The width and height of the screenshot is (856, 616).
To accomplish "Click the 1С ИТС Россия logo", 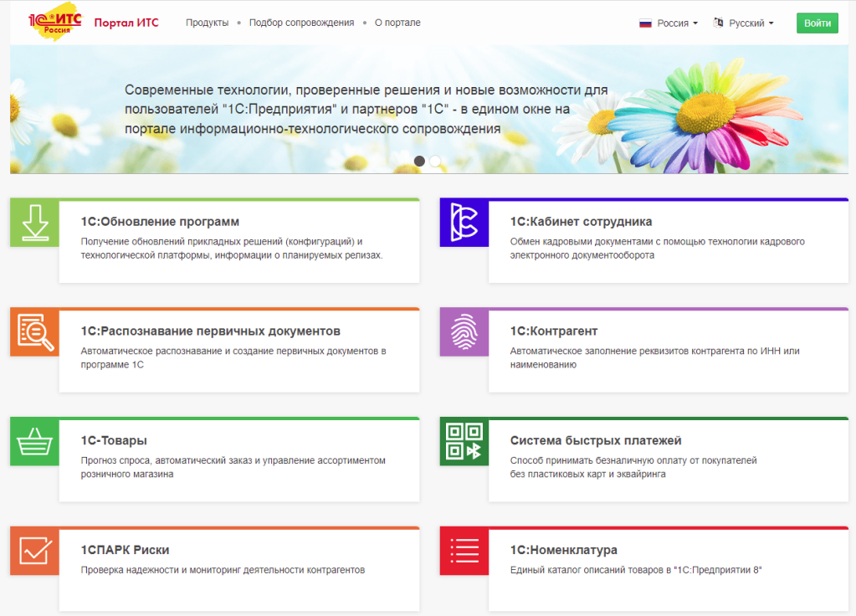I will point(54,23).
